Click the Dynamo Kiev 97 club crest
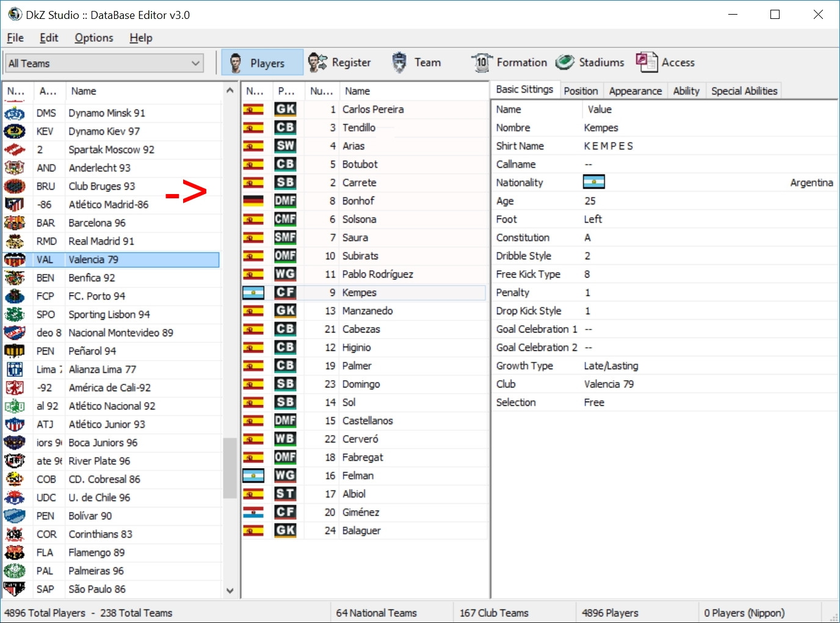 [x=15, y=131]
